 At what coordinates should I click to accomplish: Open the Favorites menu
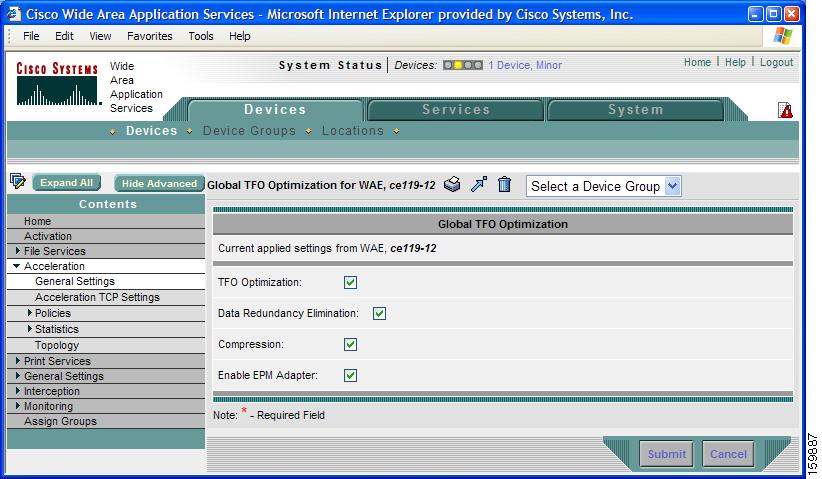coord(149,36)
